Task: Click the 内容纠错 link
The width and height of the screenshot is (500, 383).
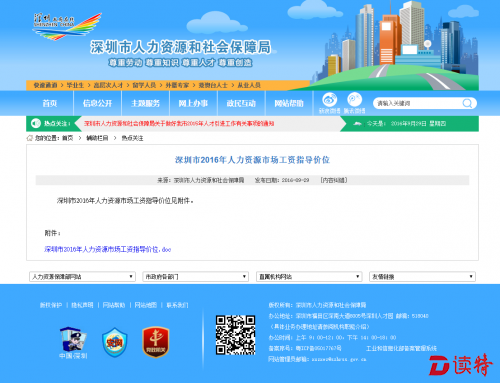Action: click(x=334, y=180)
